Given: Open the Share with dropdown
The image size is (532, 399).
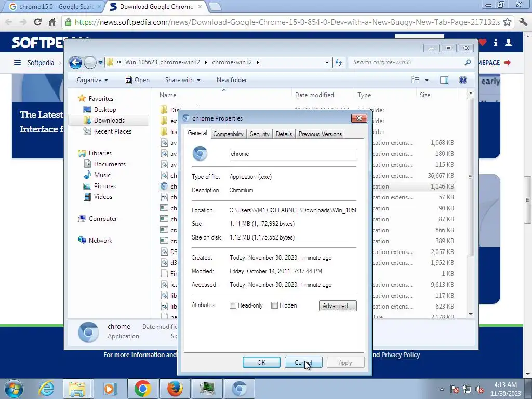Looking at the screenshot, I should (x=183, y=80).
